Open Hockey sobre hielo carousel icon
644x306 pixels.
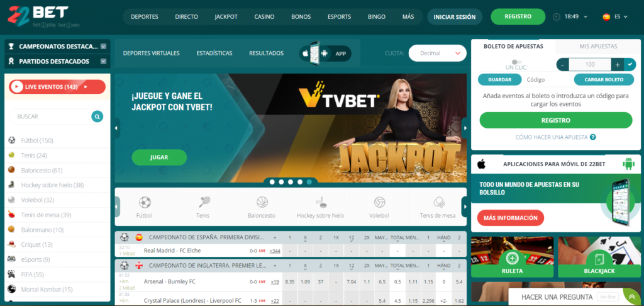pyautogui.click(x=320, y=202)
